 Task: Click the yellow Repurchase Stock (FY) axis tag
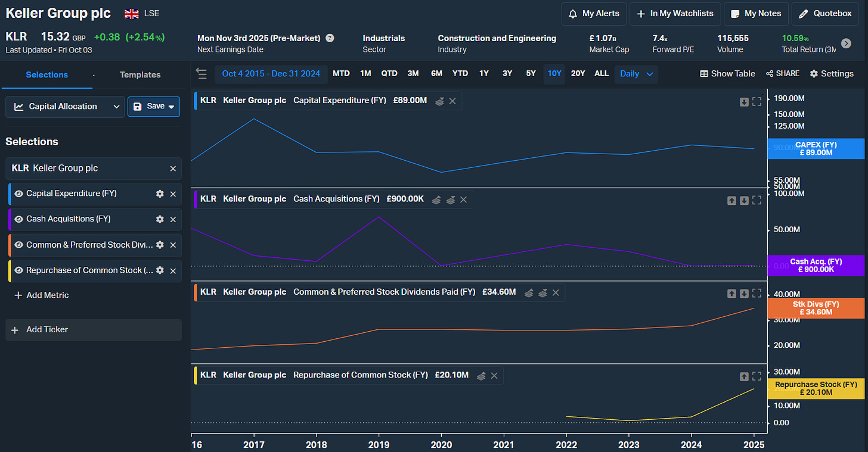coord(816,388)
